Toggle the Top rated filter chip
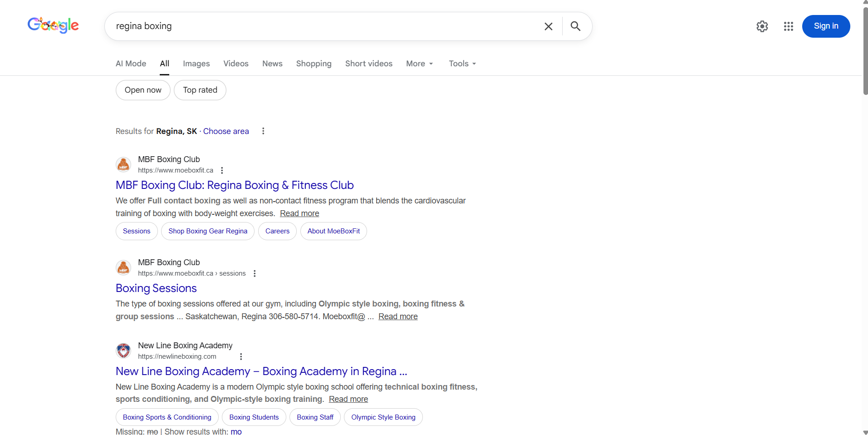868x435 pixels. pos(200,90)
